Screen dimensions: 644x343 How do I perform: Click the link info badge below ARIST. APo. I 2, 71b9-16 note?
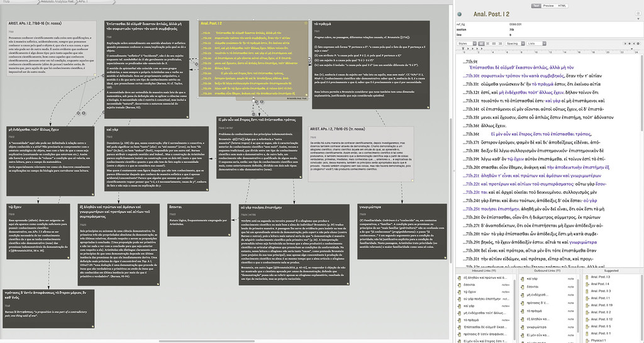pos(84,113)
